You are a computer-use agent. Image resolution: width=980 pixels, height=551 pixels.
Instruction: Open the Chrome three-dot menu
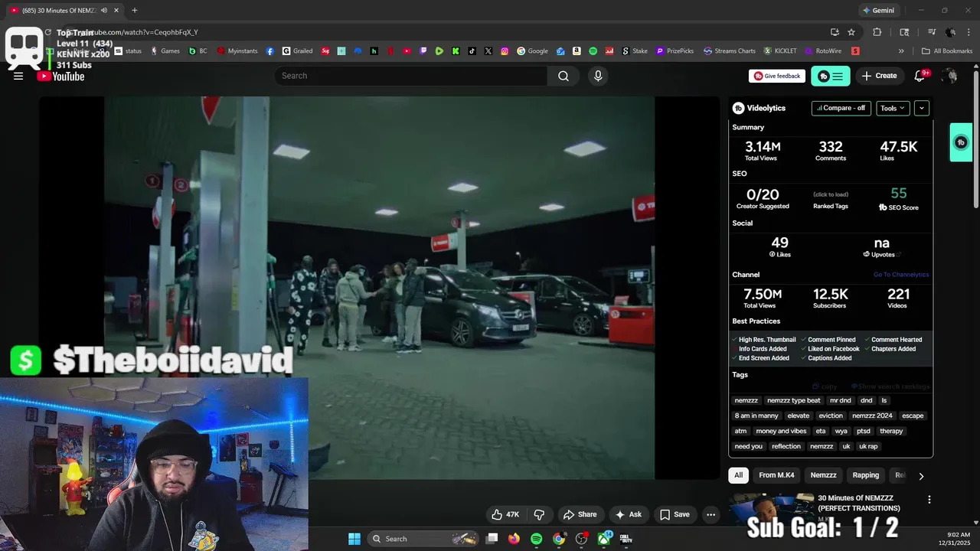968,32
